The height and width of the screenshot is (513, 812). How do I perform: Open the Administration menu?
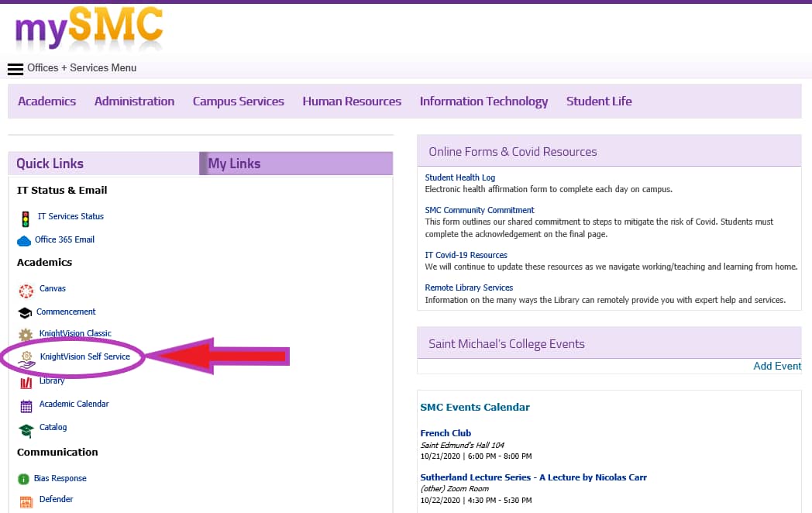pos(134,101)
